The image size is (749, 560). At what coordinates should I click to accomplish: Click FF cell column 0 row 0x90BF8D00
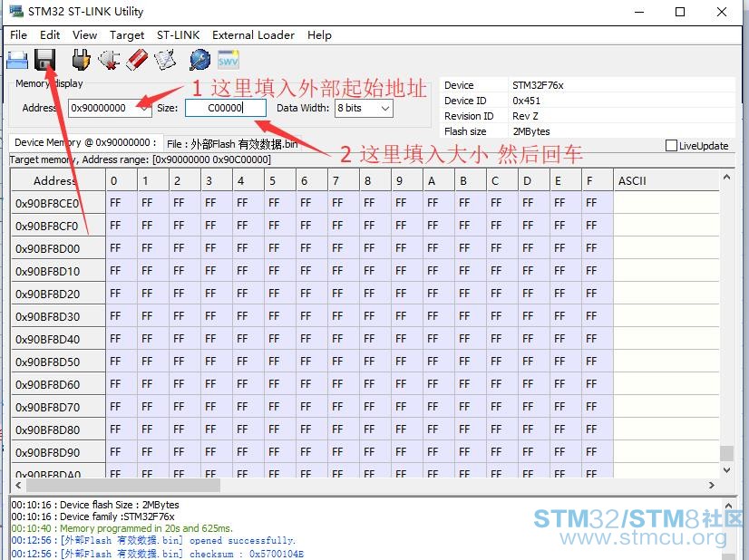click(x=122, y=248)
